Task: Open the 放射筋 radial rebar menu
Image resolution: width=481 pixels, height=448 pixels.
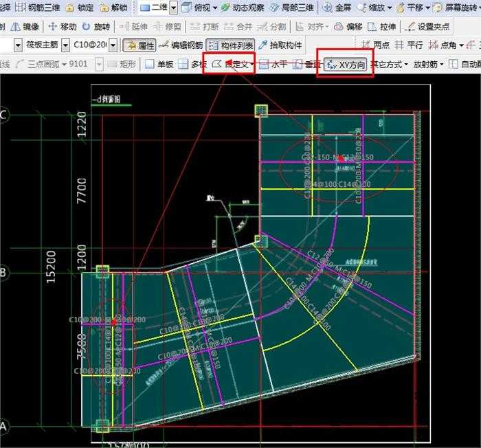Action: (x=428, y=64)
